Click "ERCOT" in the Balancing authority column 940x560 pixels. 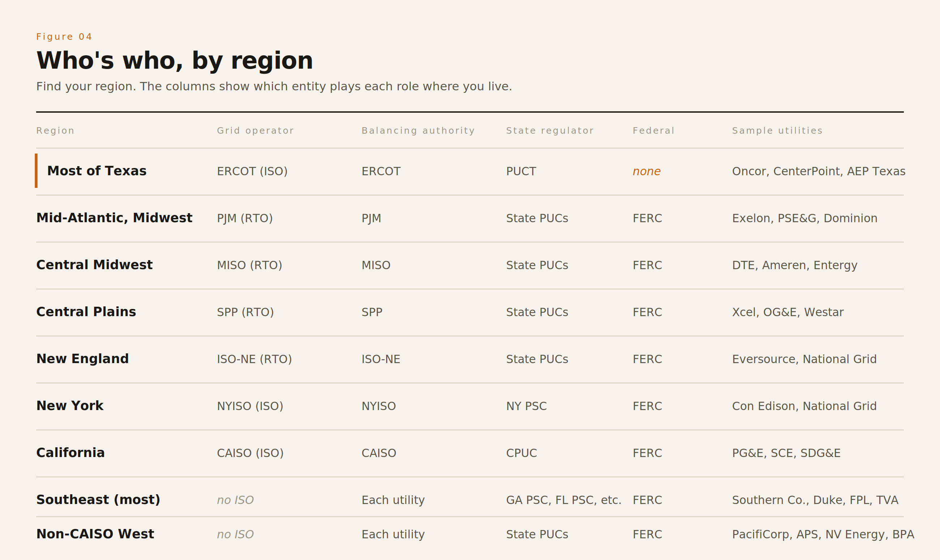tap(381, 171)
